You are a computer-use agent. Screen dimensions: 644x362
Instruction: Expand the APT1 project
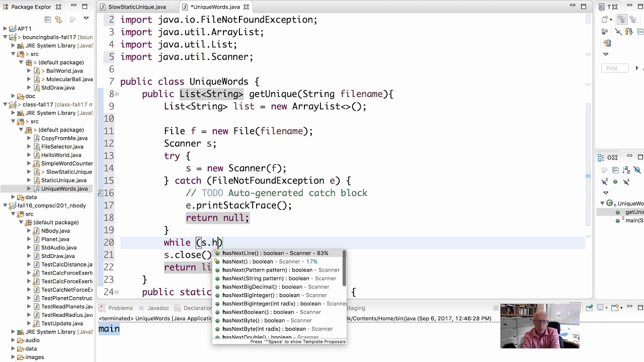[x=6, y=29]
